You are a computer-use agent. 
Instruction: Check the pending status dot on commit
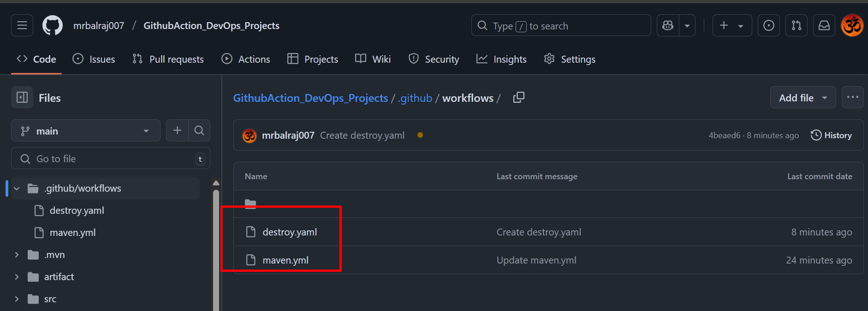[x=420, y=135]
